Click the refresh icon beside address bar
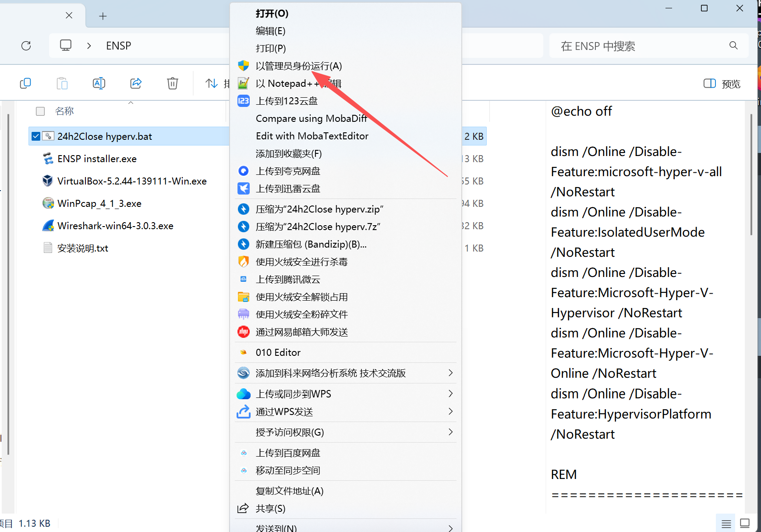761x532 pixels. [x=26, y=46]
